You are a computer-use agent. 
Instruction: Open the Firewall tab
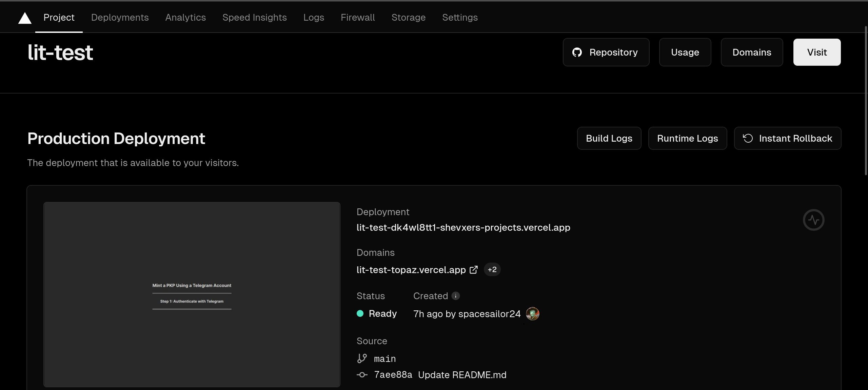358,17
